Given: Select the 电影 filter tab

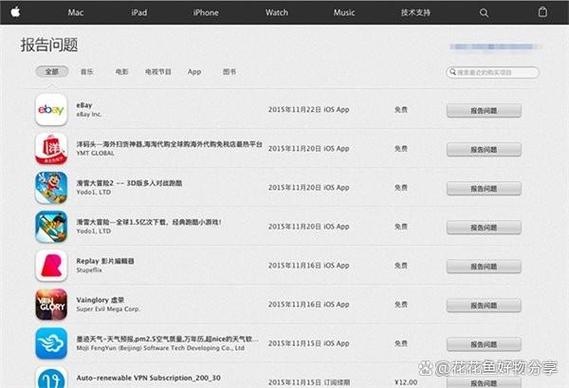Looking at the screenshot, I should coord(122,72).
